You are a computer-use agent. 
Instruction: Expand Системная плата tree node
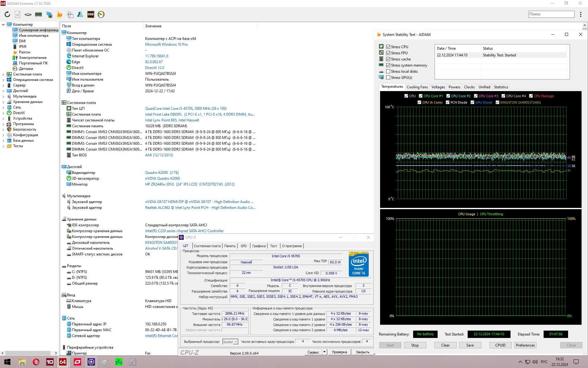[x=3, y=74]
